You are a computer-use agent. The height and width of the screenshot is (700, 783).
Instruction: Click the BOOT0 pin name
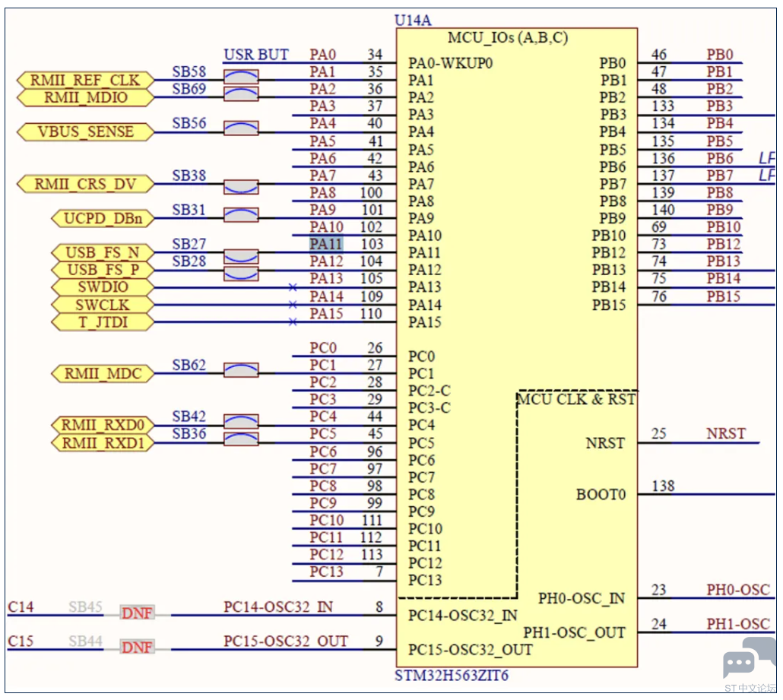coord(601,494)
